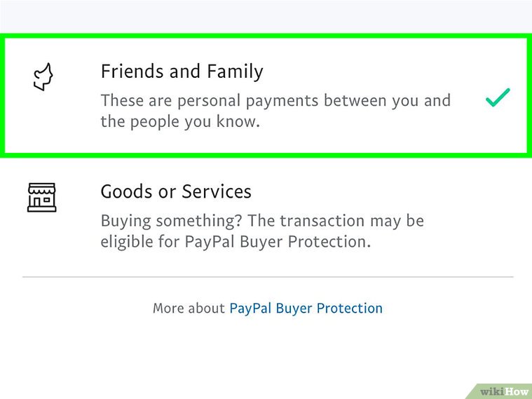Click the "These are personal payments" description
532x399 pixels.
275,100
